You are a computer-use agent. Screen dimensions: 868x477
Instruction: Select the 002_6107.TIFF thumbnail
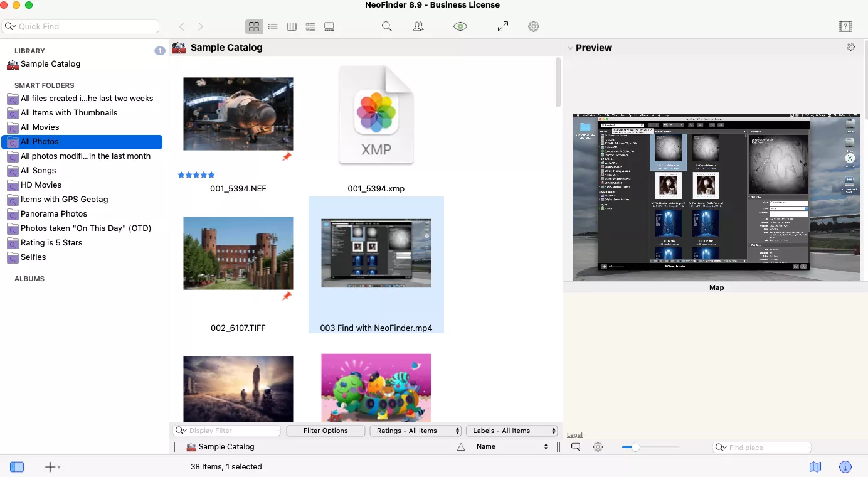point(238,253)
